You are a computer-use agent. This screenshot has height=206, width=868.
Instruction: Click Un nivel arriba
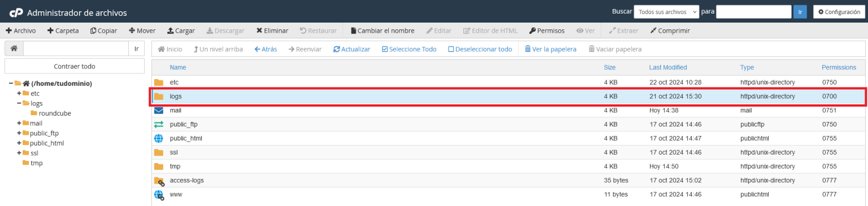pos(218,49)
